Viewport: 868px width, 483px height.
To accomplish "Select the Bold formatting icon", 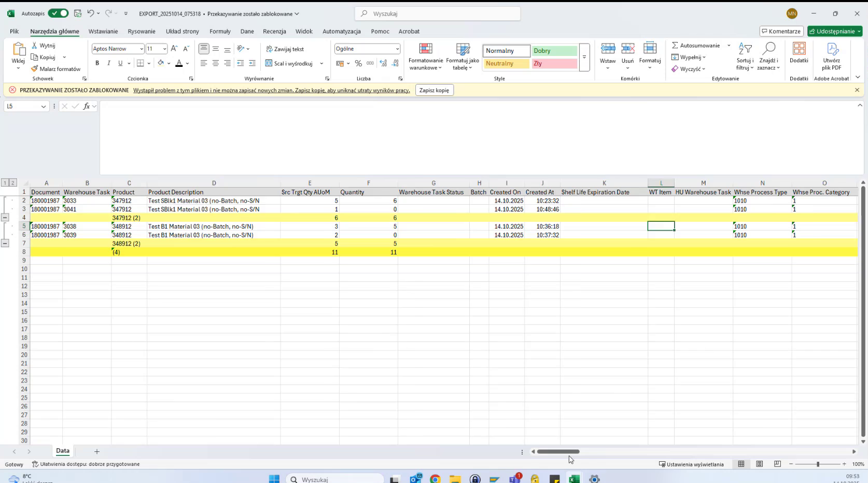I will [97, 63].
